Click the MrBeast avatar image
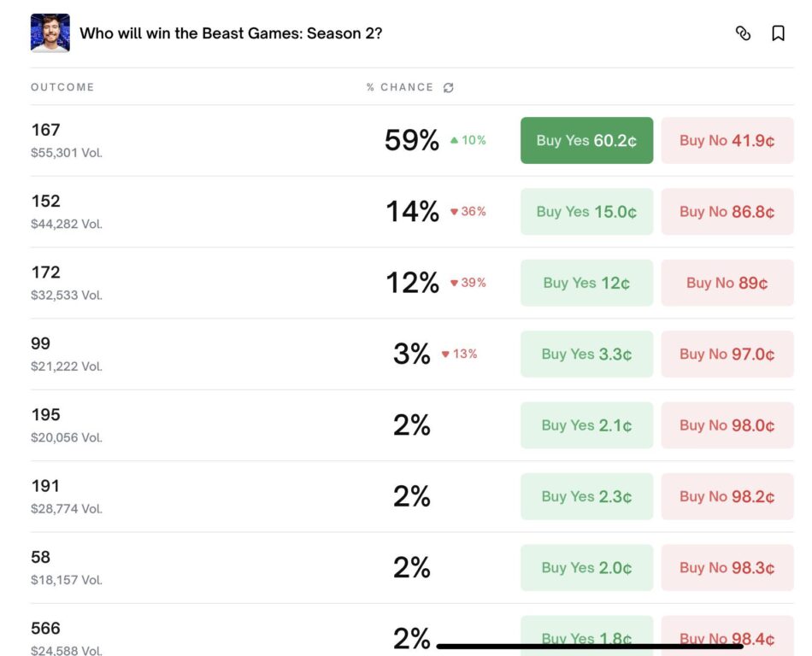The image size is (812, 656). (49, 33)
